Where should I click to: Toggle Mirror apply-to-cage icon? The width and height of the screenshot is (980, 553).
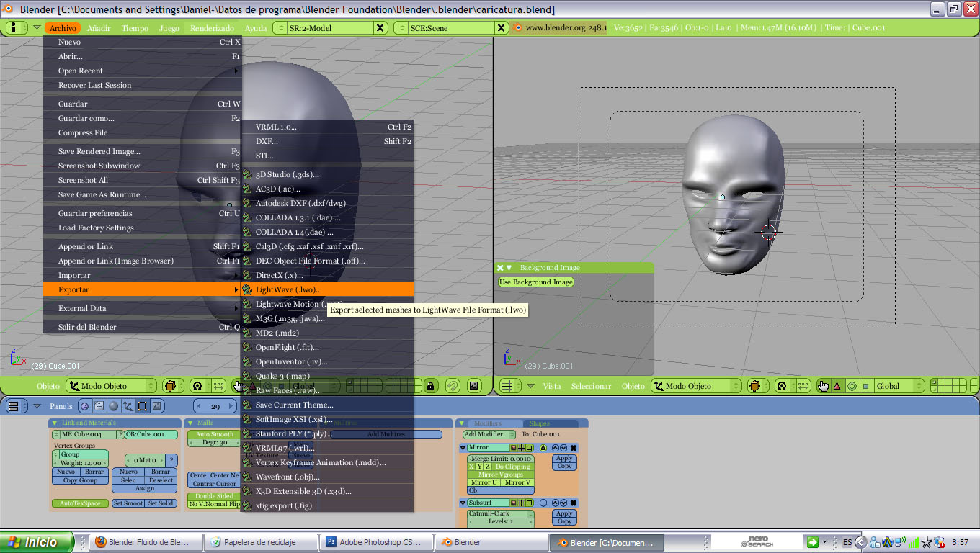tap(543, 448)
